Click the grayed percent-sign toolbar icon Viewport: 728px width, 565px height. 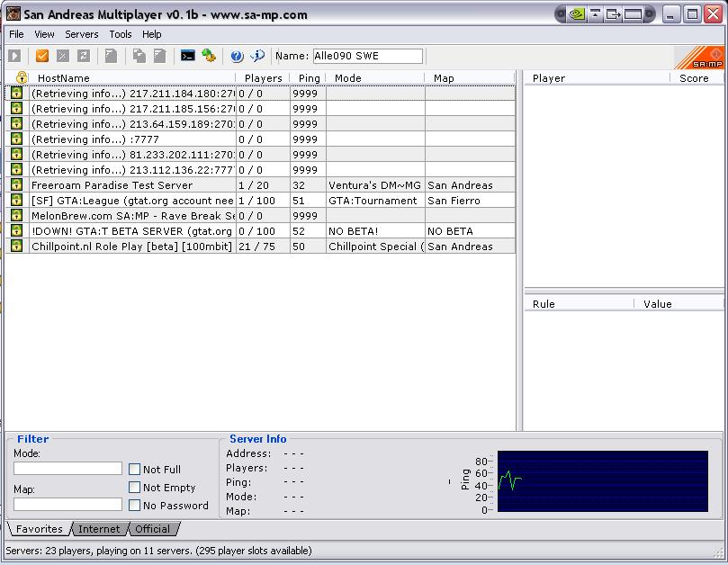point(62,56)
